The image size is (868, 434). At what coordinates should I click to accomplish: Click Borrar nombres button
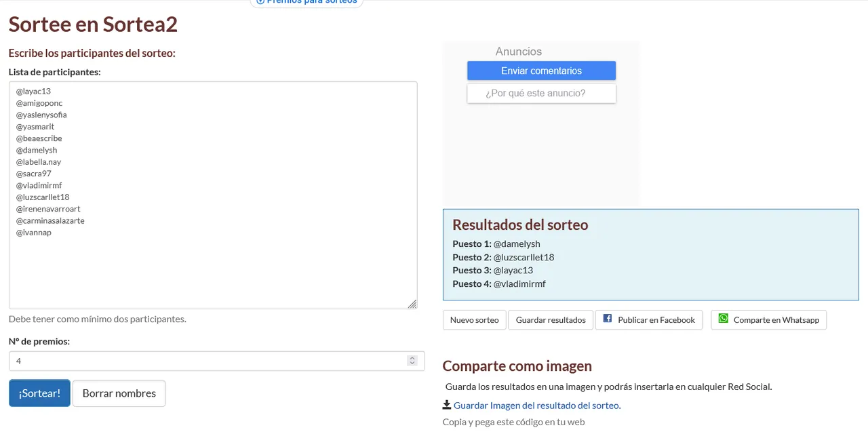119,393
